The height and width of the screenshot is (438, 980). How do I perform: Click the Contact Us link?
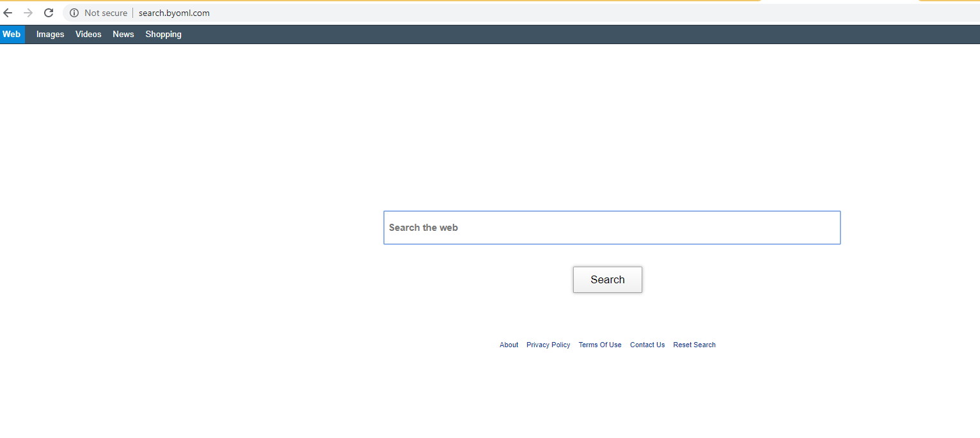click(647, 345)
